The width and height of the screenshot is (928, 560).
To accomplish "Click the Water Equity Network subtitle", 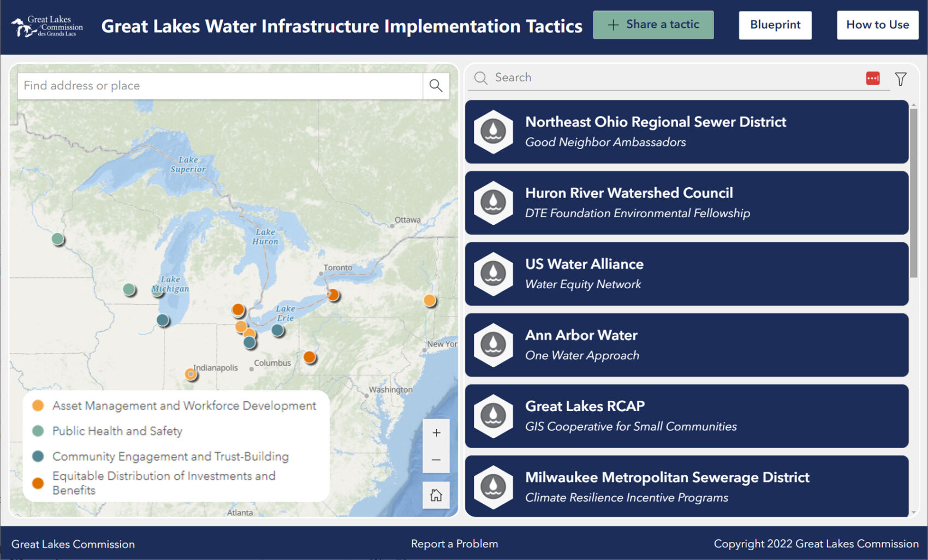I will 583,284.
